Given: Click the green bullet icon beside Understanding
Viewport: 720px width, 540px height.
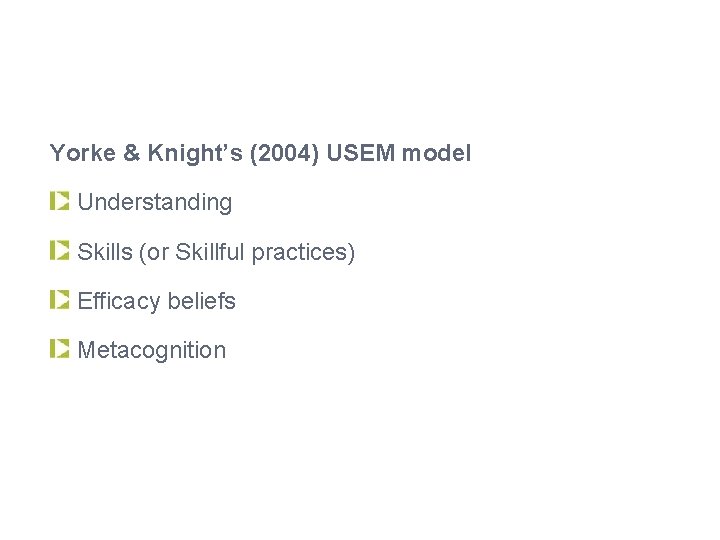Looking at the screenshot, I should (60, 201).
